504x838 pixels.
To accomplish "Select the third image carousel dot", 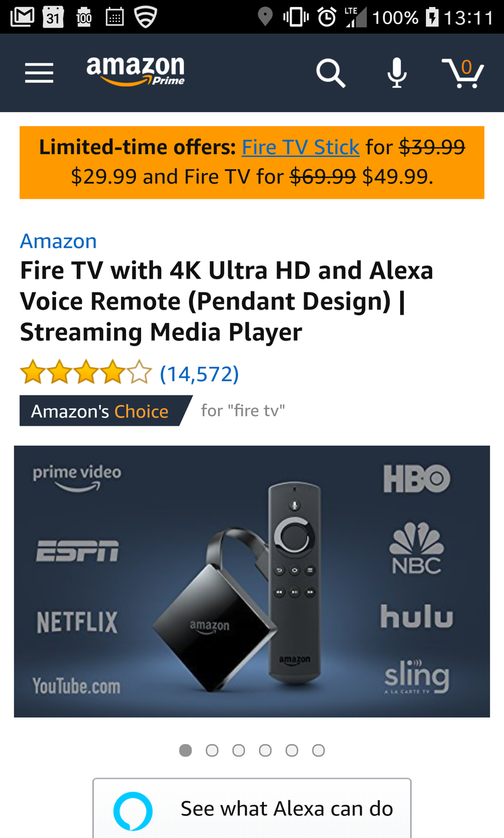I will point(239,750).
